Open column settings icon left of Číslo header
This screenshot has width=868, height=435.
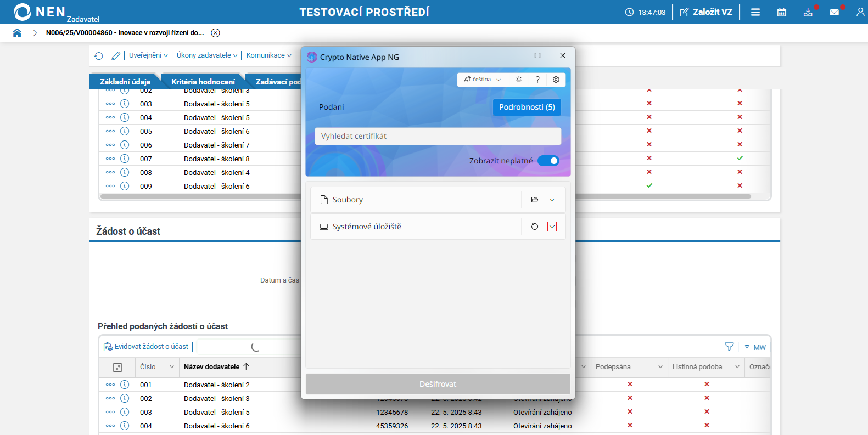click(117, 367)
